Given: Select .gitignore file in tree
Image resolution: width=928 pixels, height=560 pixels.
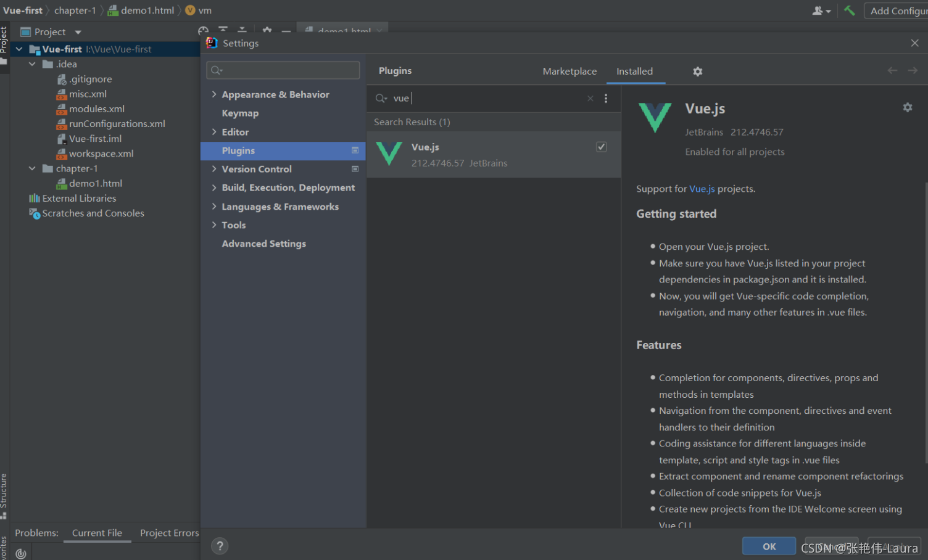Looking at the screenshot, I should coord(84,79).
